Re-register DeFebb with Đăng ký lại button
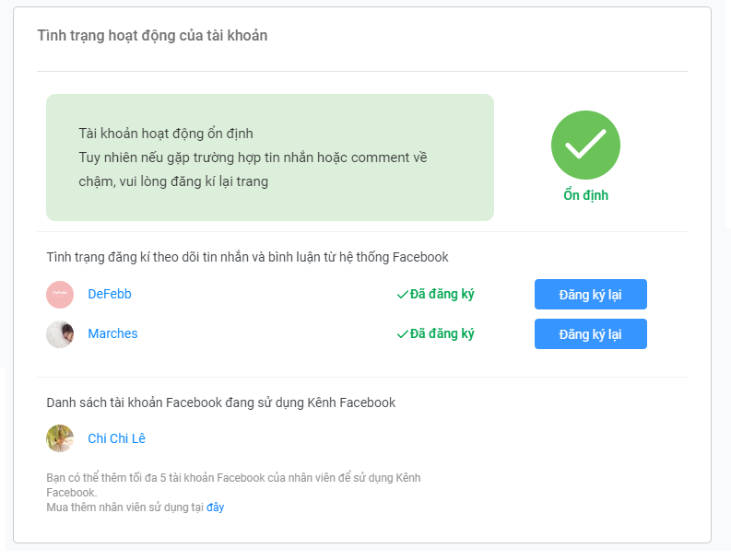Image resolution: width=731 pixels, height=560 pixels. 591,295
